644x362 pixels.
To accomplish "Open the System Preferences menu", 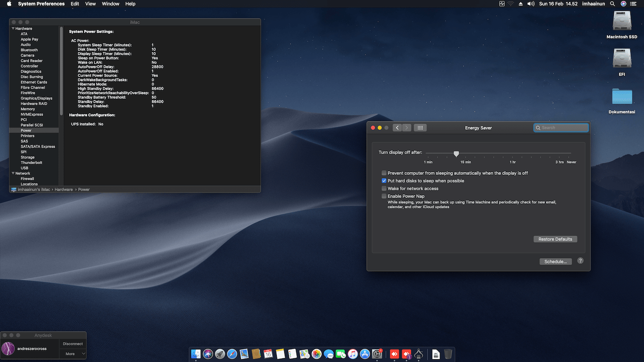I will [41, 4].
